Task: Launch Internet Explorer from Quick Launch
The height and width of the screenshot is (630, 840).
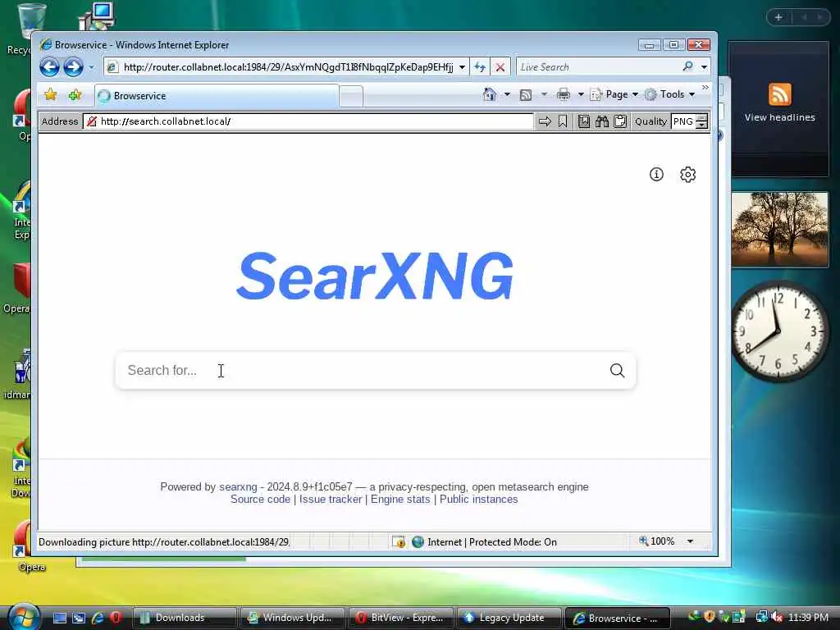Action: pos(98,618)
